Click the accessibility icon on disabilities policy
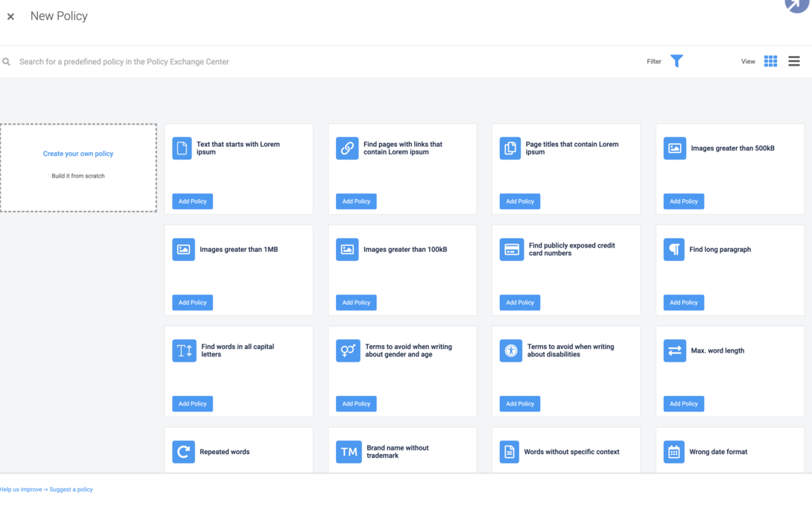This screenshot has height=507, width=812. [x=510, y=350]
